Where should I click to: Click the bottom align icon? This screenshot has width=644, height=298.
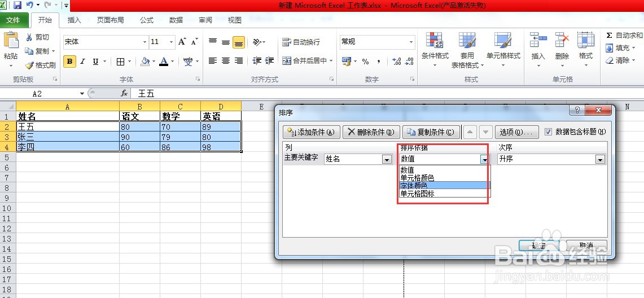point(239,42)
